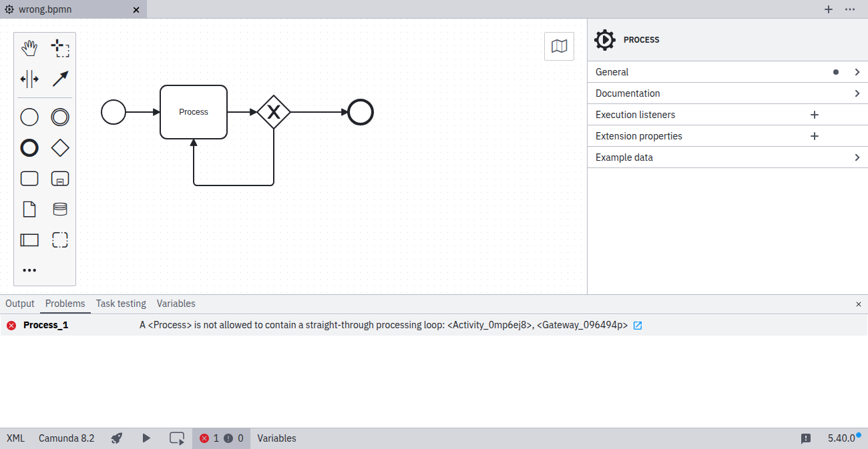Toggle the error and warning counter panel
Screen dimensions: 868x449
tap(220, 438)
